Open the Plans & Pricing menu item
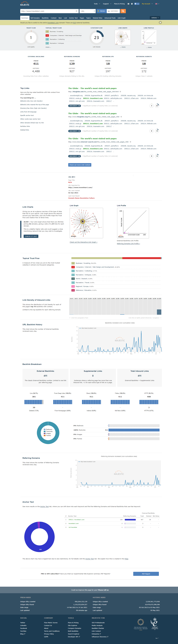 click(119, 4)
